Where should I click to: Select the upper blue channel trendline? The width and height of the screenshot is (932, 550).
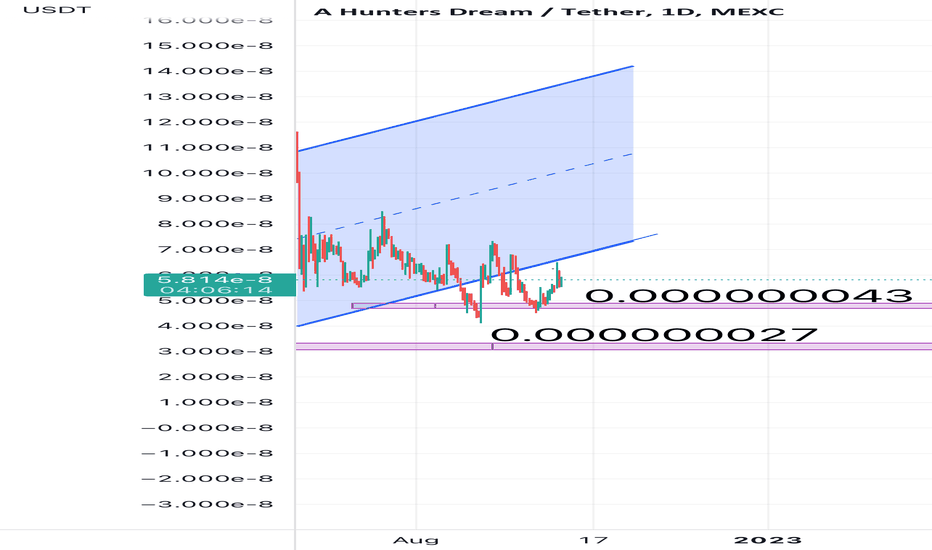coord(465,109)
